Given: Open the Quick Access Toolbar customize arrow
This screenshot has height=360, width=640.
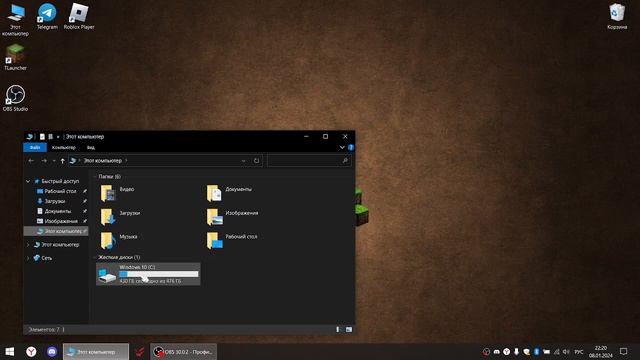Looking at the screenshot, I should [58, 137].
